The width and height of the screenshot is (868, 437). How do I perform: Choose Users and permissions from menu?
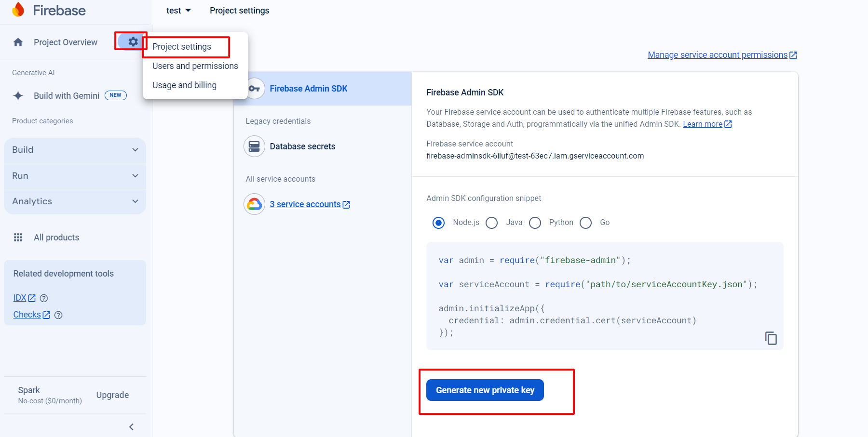click(x=195, y=66)
